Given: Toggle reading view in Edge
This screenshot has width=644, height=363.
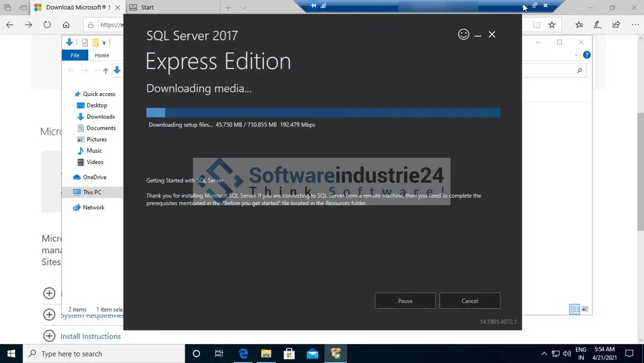Looking at the screenshot, I should tap(537, 25).
